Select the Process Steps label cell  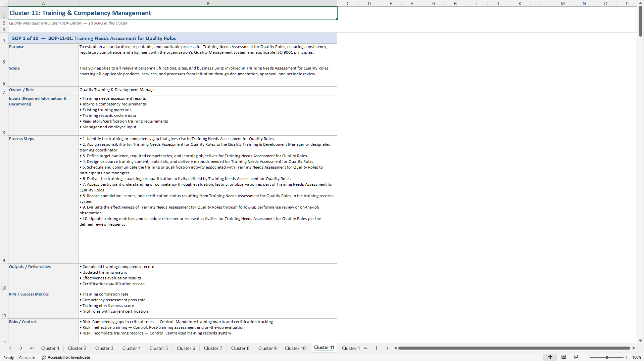coord(43,199)
